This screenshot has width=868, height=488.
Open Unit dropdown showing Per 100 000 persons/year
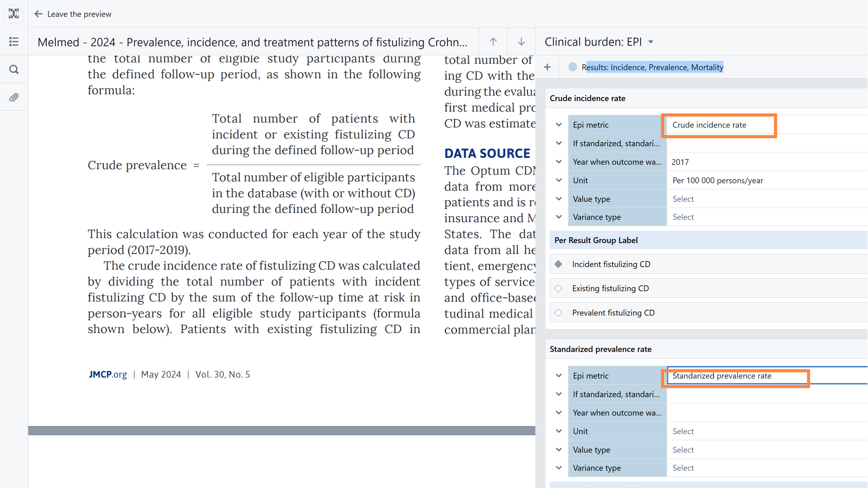(x=767, y=180)
